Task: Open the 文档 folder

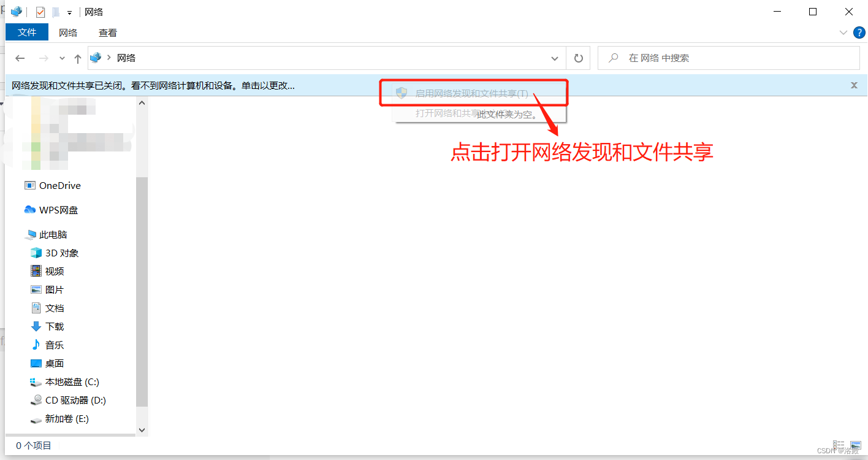Action: (x=55, y=309)
